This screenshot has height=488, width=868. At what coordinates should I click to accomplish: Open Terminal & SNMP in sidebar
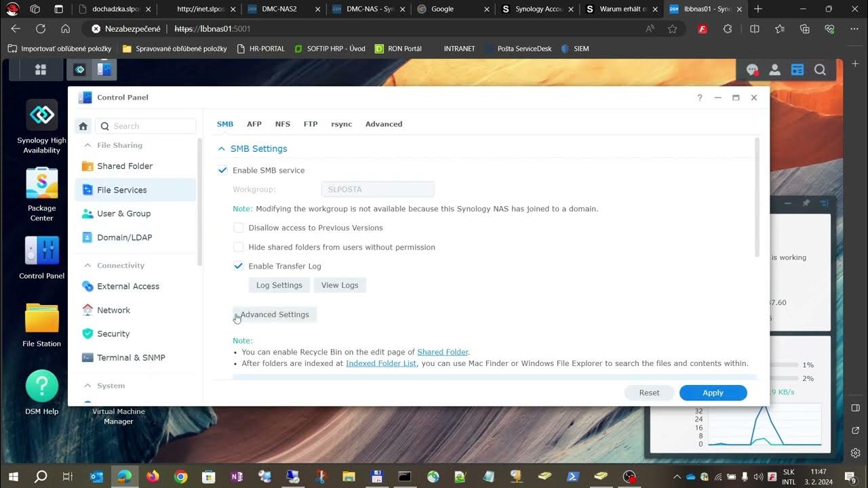pyautogui.click(x=135, y=357)
